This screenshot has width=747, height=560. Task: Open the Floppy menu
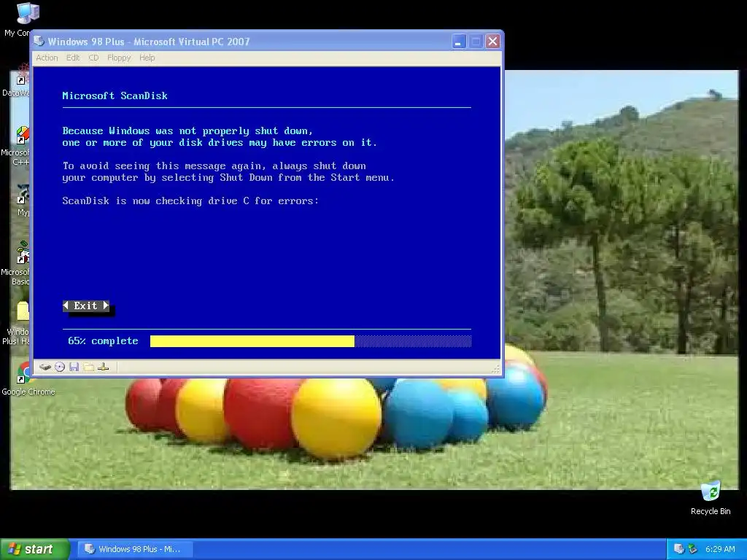(119, 58)
